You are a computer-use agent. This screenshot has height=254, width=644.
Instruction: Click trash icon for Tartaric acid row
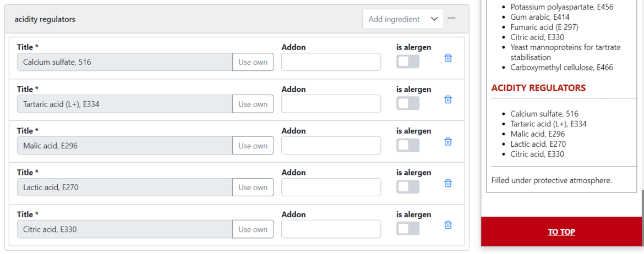click(x=448, y=100)
